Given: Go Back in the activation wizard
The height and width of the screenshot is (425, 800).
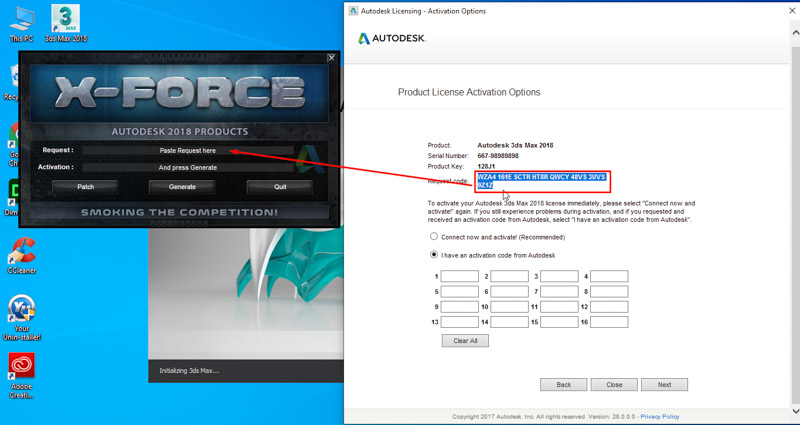Looking at the screenshot, I should 564,385.
